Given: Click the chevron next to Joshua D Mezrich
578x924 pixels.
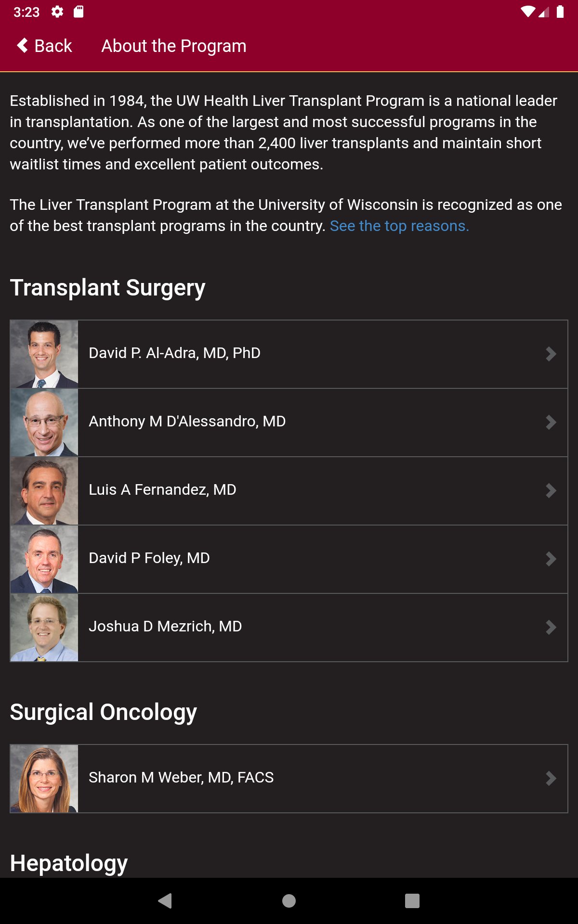Looking at the screenshot, I should coord(551,628).
